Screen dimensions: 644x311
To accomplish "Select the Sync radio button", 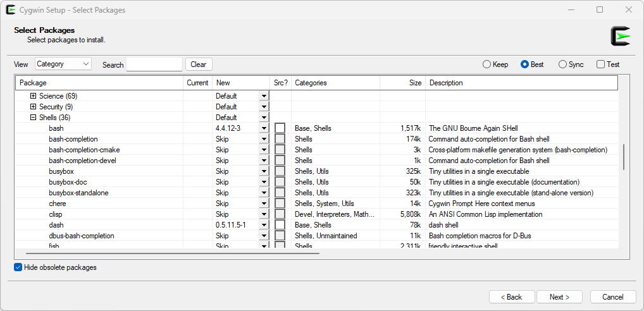I will 562,64.
